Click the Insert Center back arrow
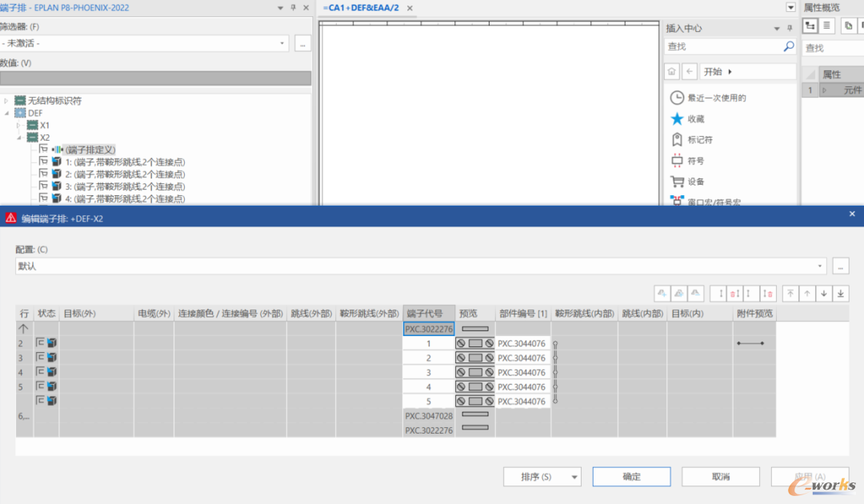 point(690,72)
